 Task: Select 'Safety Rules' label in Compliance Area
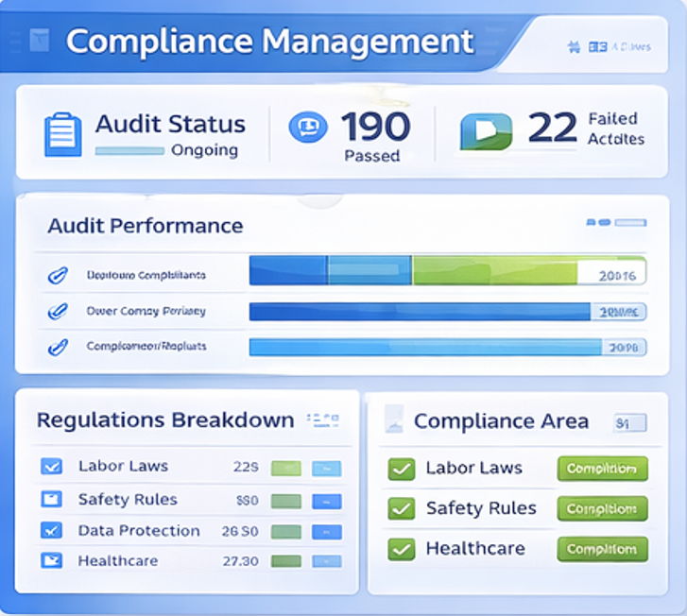(481, 508)
